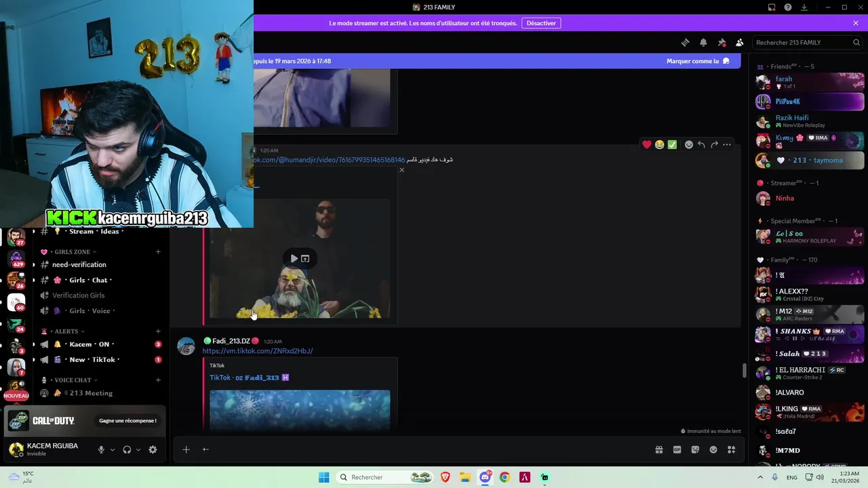Click the search magnifier in Rechercher box

pos(856,42)
